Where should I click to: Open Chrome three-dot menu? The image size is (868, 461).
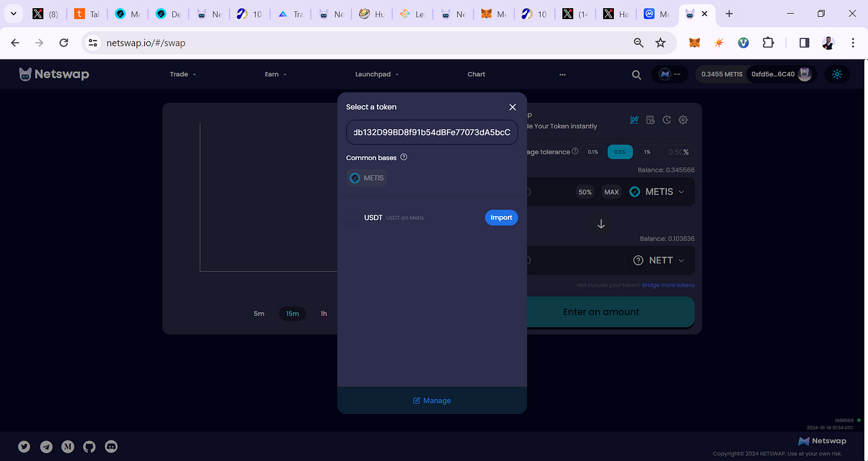click(x=852, y=43)
